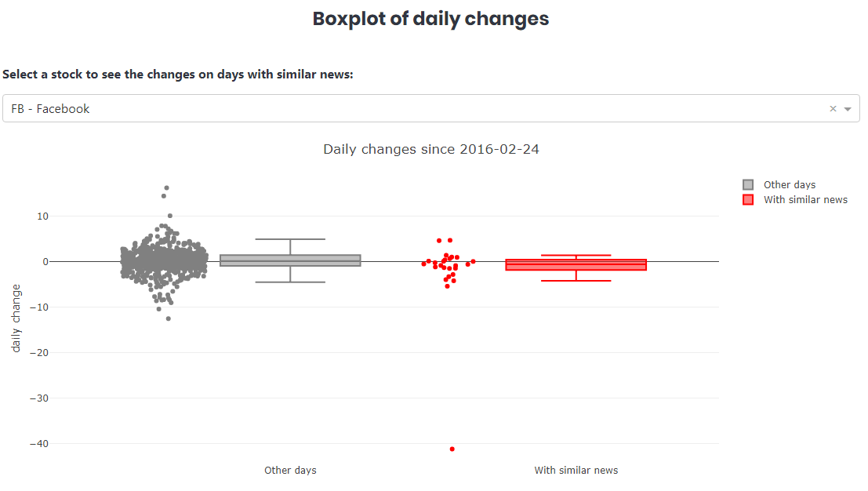The height and width of the screenshot is (491, 868).
Task: Click the red With similar news box
Action: (576, 264)
